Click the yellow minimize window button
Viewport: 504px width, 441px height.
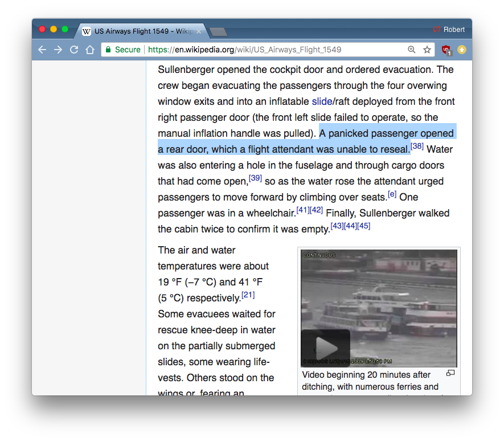(x=54, y=29)
